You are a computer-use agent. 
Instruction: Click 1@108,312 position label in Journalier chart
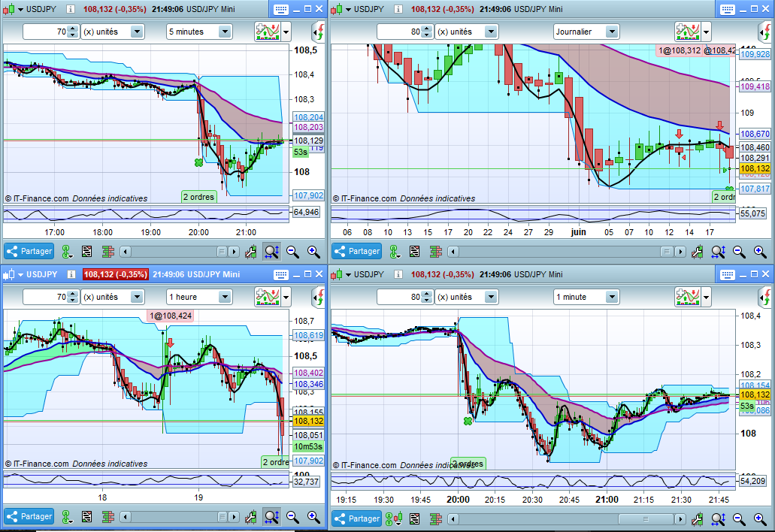click(x=679, y=50)
